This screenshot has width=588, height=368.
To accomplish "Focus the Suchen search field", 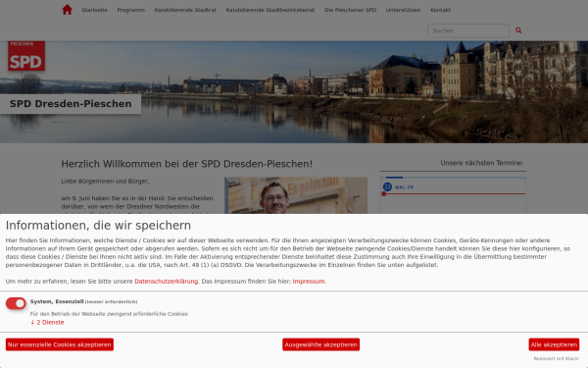I will pos(468,30).
